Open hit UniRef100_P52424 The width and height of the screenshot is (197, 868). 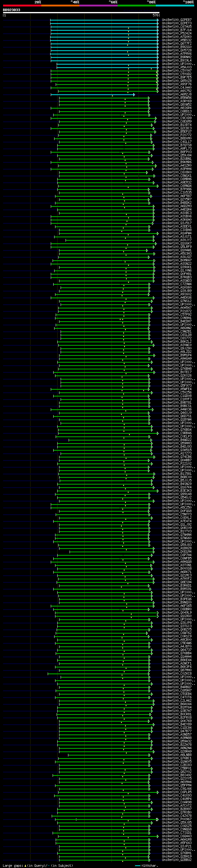pyautogui.click(x=176, y=33)
